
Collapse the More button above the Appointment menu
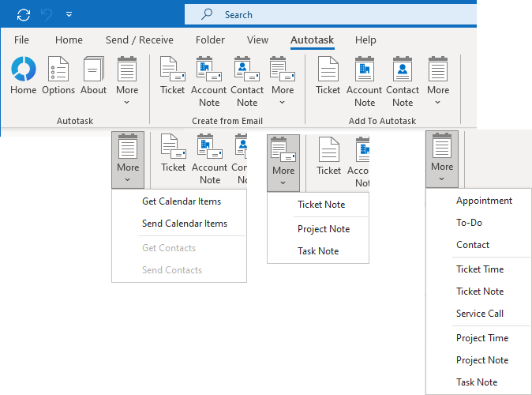pos(442,159)
